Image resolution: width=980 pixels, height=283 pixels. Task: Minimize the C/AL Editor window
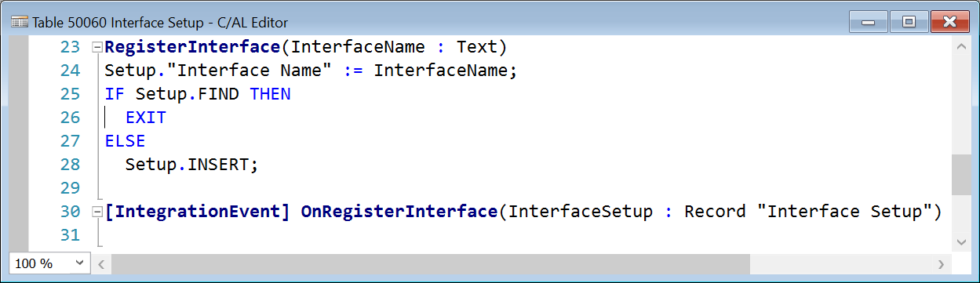point(869,21)
